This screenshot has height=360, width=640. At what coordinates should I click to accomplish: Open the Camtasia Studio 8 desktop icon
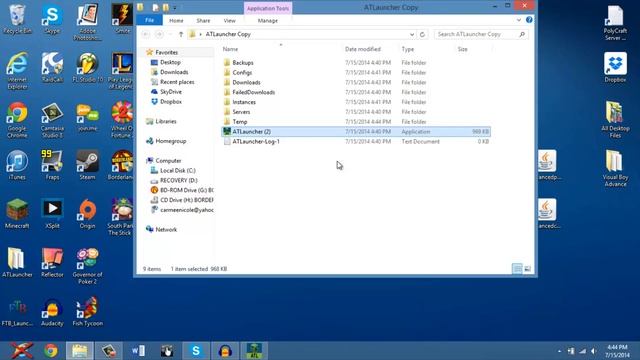[x=52, y=119]
